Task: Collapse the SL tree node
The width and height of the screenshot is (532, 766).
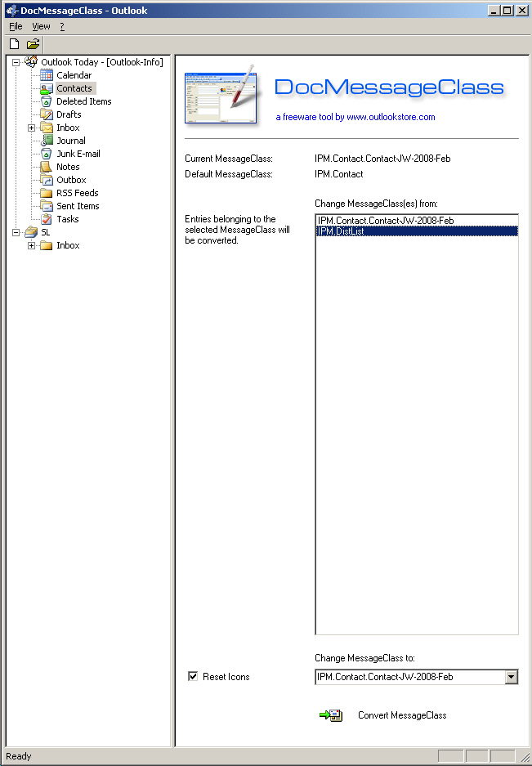Action: coord(16,232)
